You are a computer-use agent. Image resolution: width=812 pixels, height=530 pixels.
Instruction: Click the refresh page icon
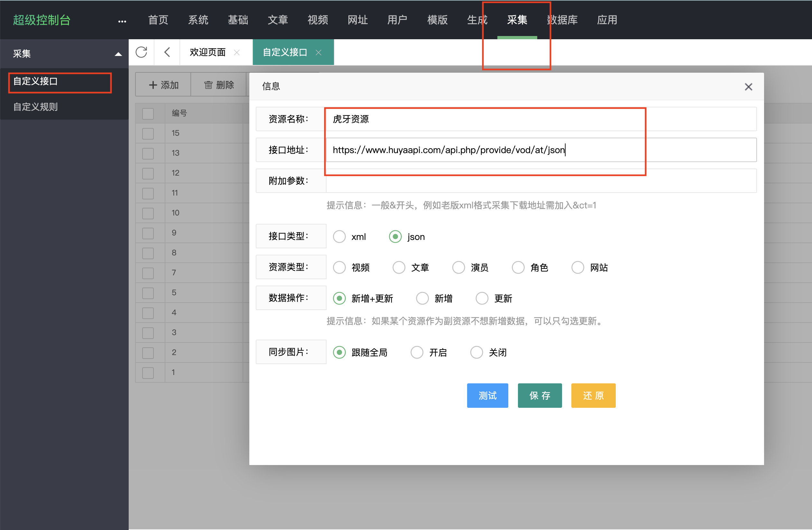141,52
